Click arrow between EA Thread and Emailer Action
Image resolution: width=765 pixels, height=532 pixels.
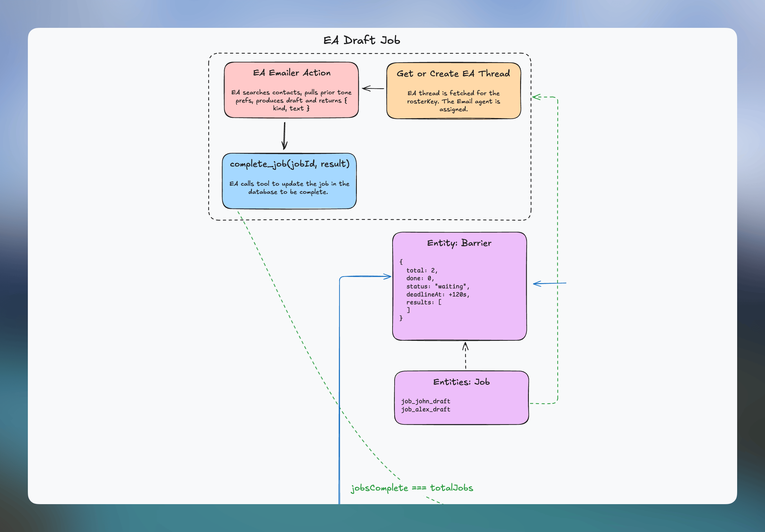click(x=373, y=88)
